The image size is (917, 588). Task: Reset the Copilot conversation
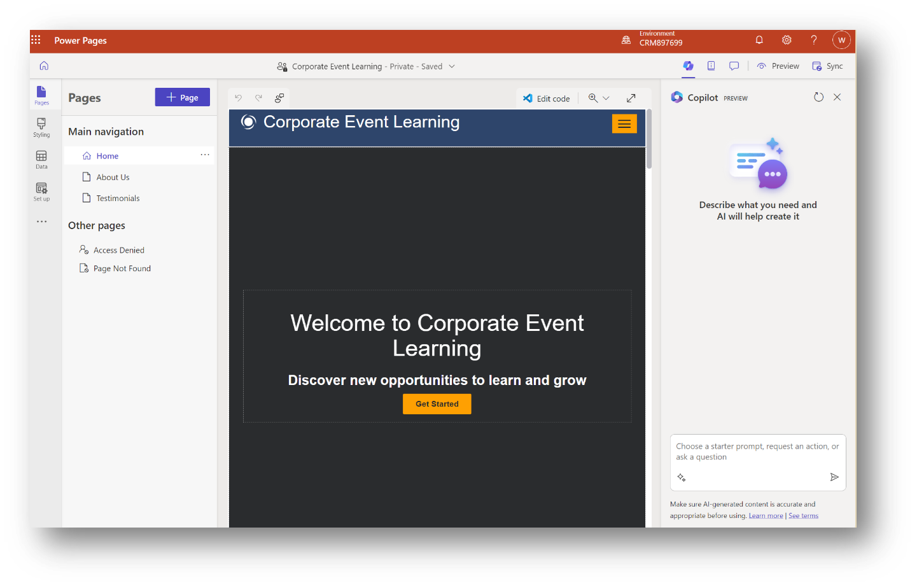tap(819, 97)
